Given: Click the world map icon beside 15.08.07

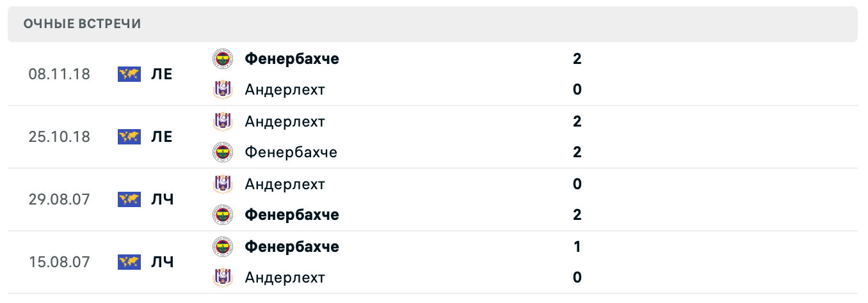Looking at the screenshot, I should point(129,262).
